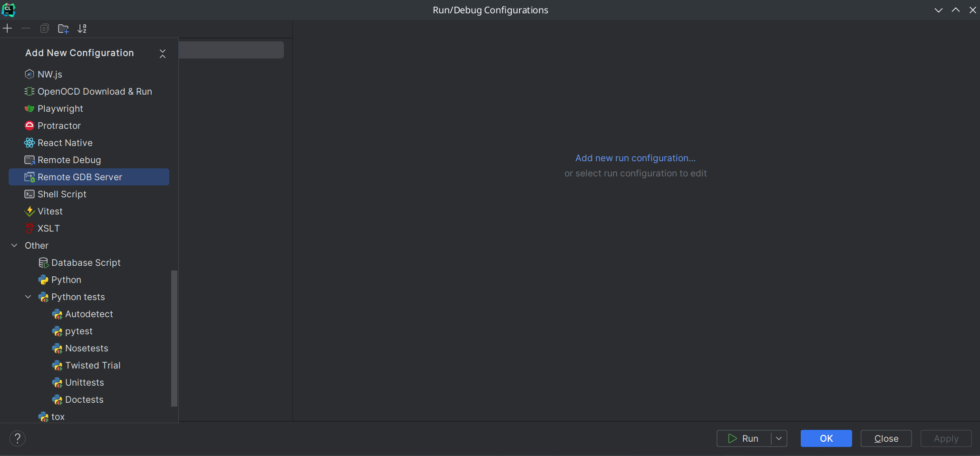The image size is (980, 456).
Task: Click the OpenOCD Download & Run chip icon
Action: (29, 91)
